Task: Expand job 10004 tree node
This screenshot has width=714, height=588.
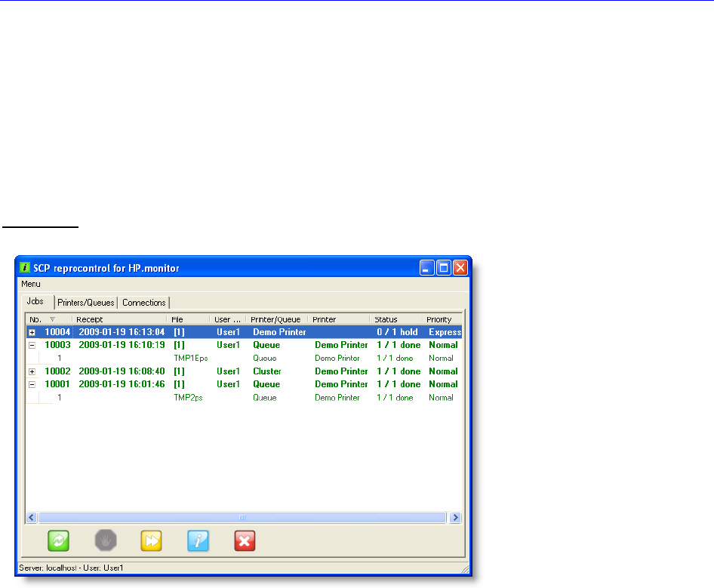Action: point(32,332)
